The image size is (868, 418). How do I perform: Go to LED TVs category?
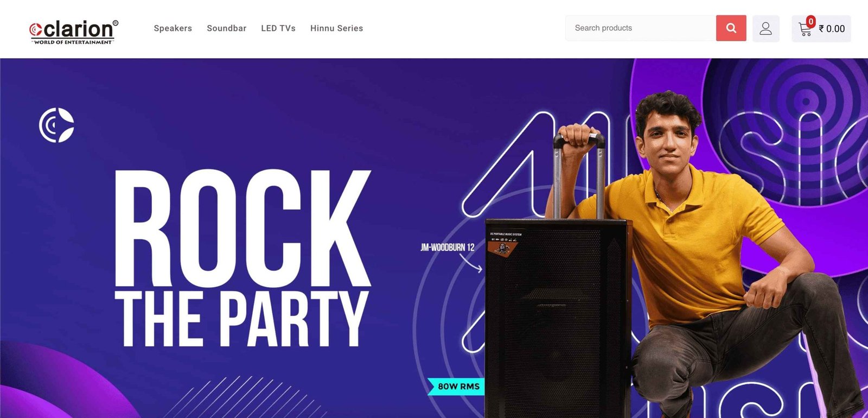coord(278,28)
